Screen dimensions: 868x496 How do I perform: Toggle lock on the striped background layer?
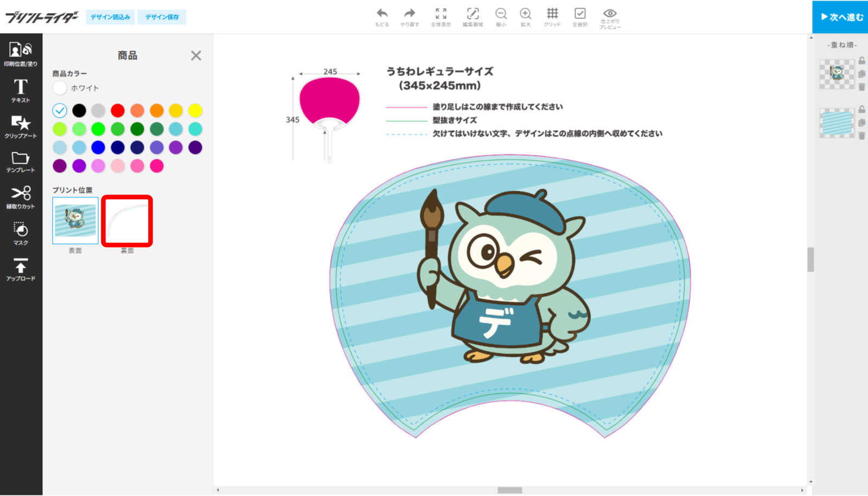[861, 109]
